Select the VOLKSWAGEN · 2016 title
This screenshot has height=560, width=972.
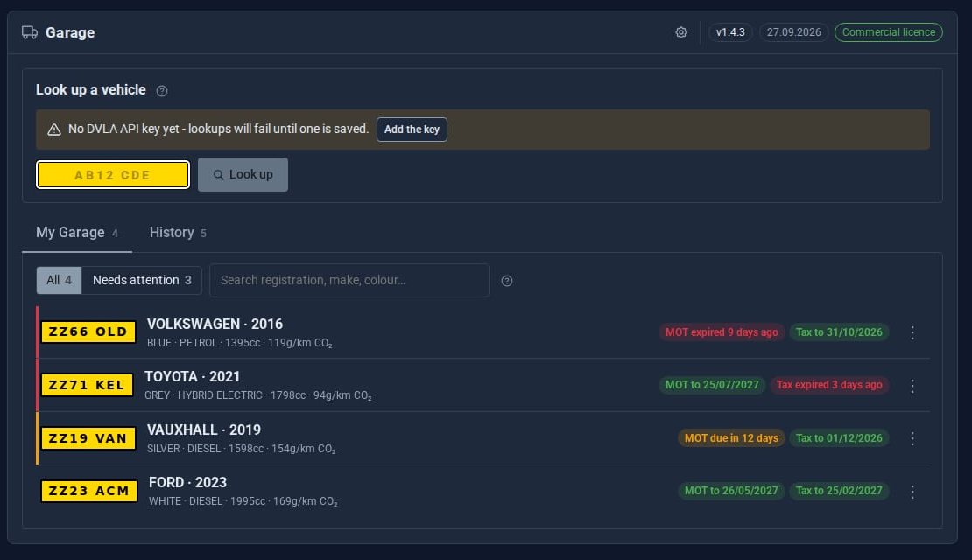point(215,324)
